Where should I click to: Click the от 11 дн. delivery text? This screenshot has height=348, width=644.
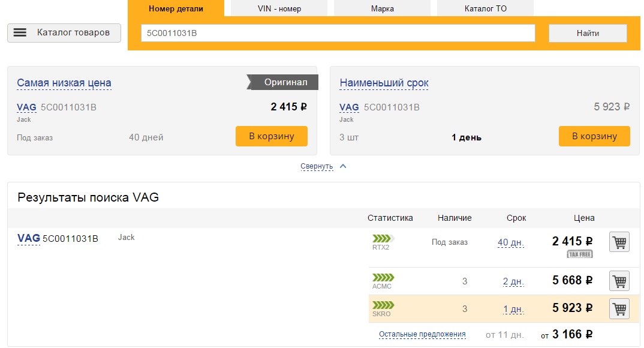pos(505,335)
